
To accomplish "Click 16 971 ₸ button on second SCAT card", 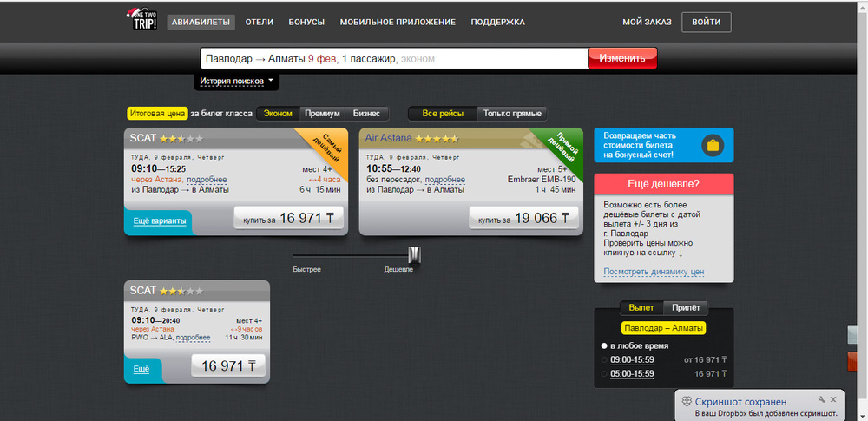I will 228,366.
